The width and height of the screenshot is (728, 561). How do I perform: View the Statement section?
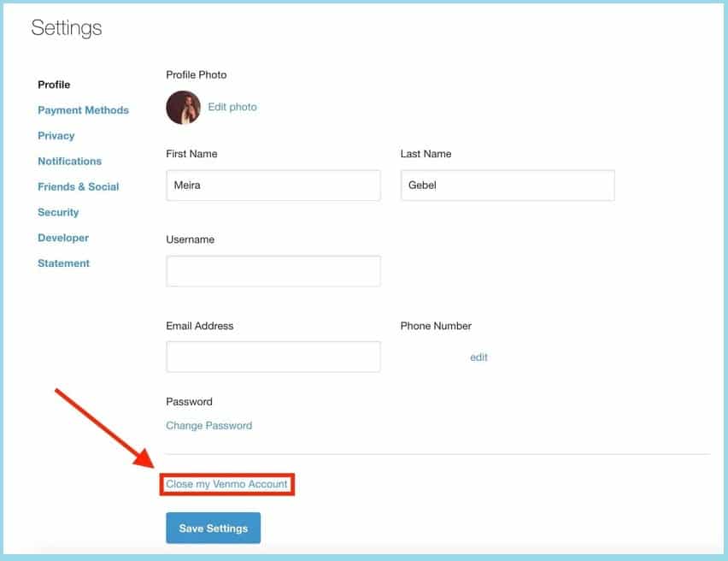point(63,263)
